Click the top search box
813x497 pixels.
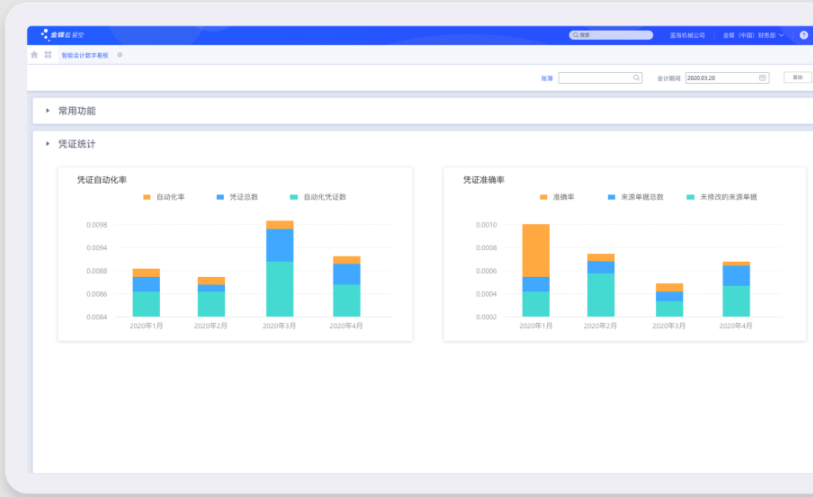click(611, 35)
